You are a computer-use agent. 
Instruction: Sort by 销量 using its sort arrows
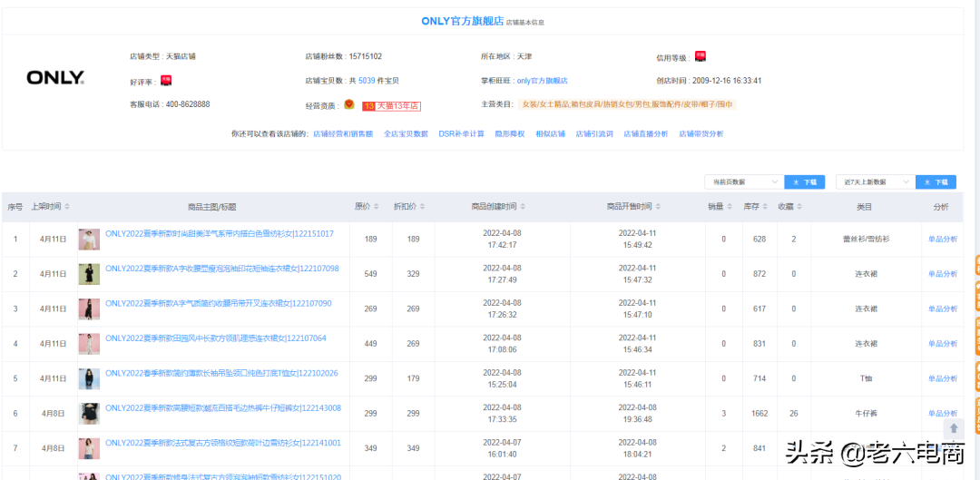730,207
